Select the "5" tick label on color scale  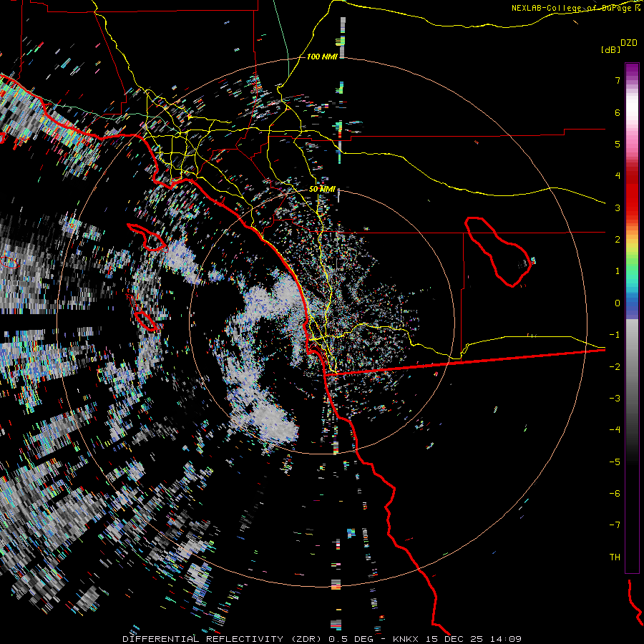618,144
